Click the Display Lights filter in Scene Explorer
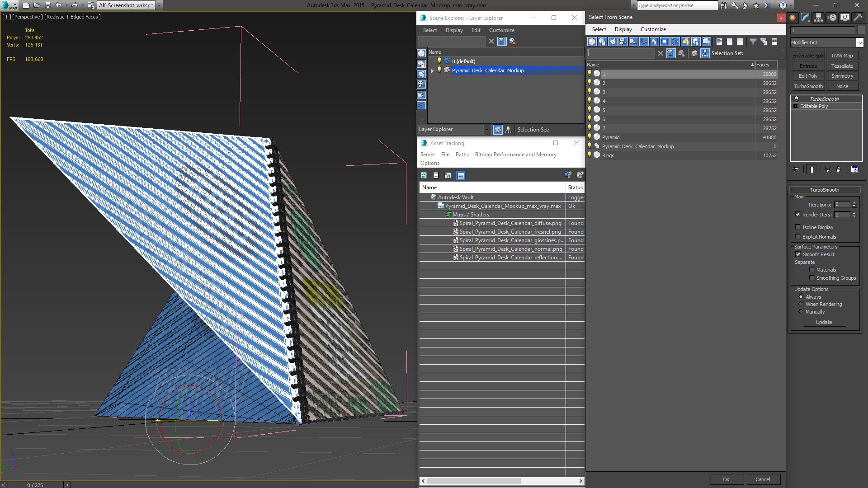 pyautogui.click(x=421, y=74)
